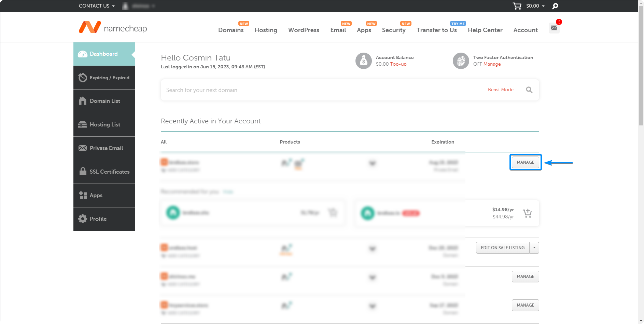This screenshot has height=324, width=644.
Task: Open the Hosting top menu
Action: (266, 30)
